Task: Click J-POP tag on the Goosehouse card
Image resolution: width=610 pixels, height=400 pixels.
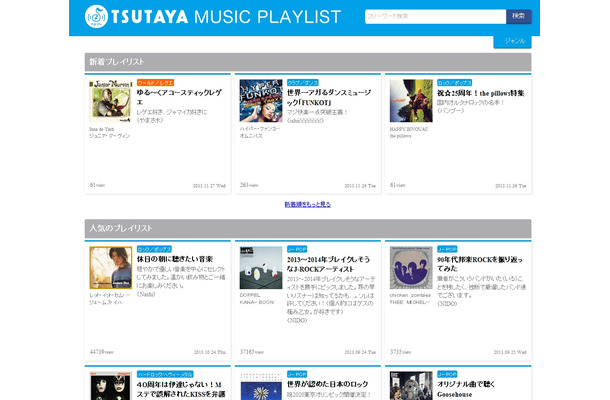Action: coord(447,374)
